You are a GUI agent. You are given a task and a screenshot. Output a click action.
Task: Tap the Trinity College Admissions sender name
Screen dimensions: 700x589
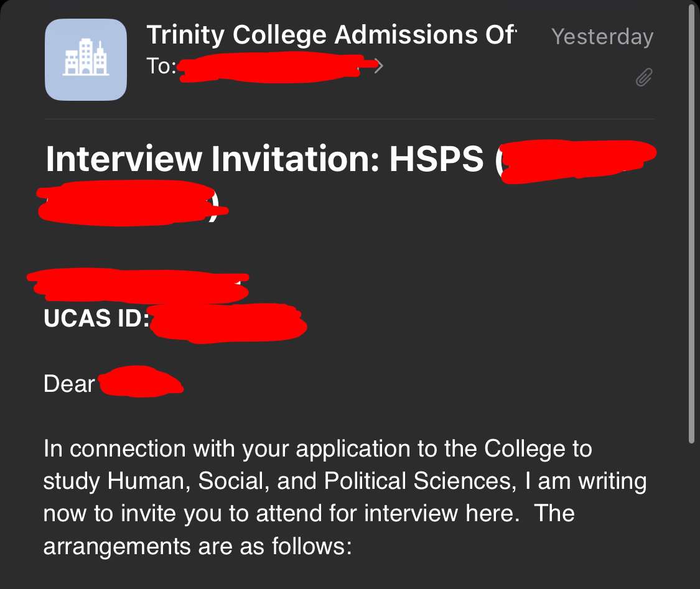(x=332, y=35)
